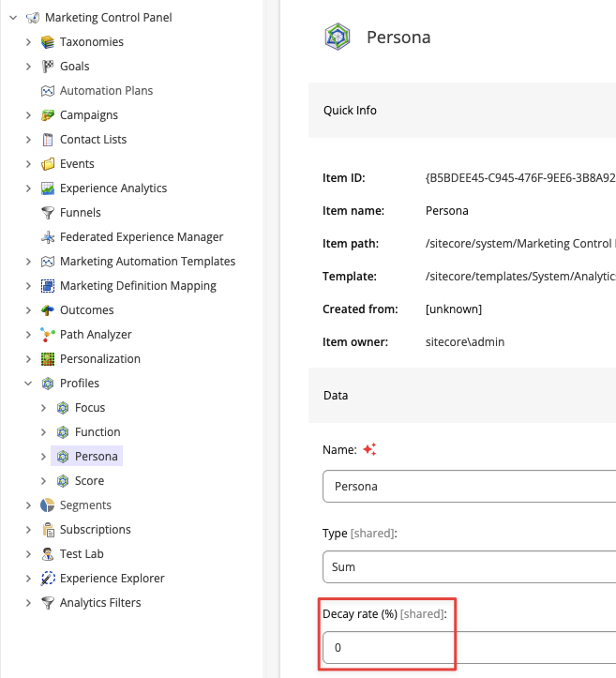Click the Taxonomies books icon
Screen dimensions: 616x678
[x=48, y=42]
